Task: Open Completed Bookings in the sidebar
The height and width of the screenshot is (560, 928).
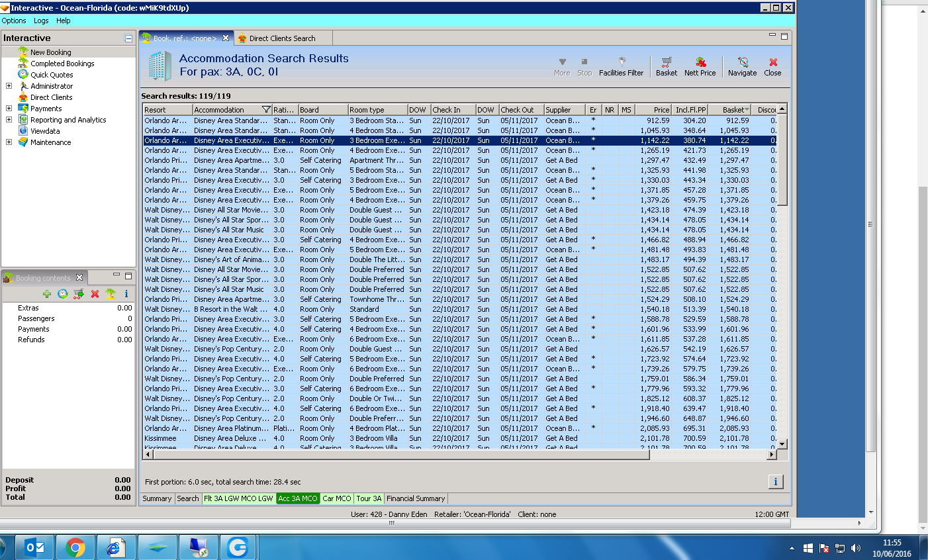Action: pyautogui.click(x=62, y=64)
